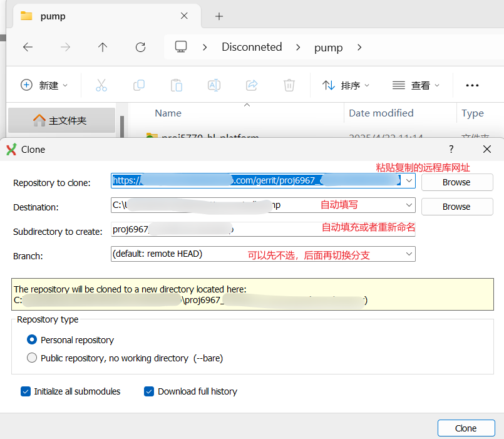Browse for Destination folder
Viewport: 504px width, 439px height.
[457, 207]
